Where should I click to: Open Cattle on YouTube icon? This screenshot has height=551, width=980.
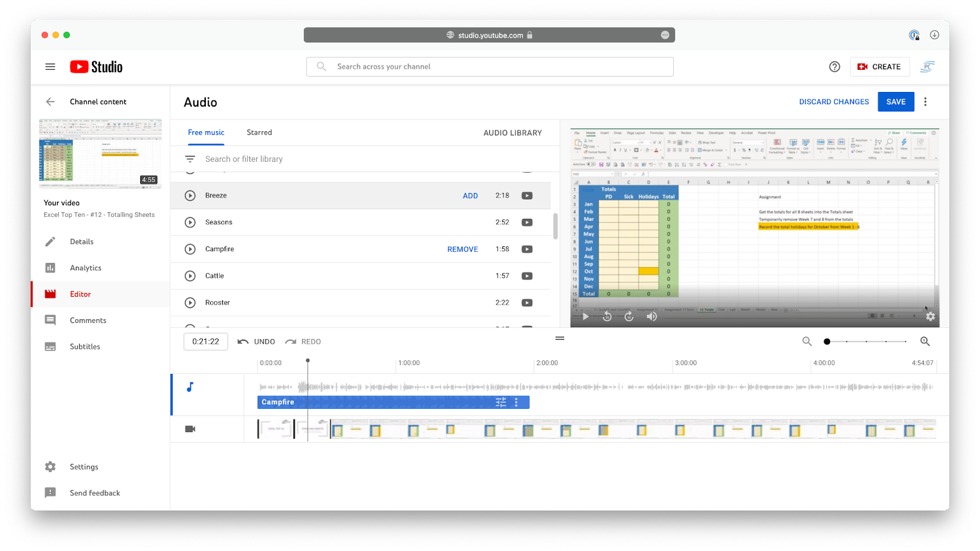tap(527, 276)
